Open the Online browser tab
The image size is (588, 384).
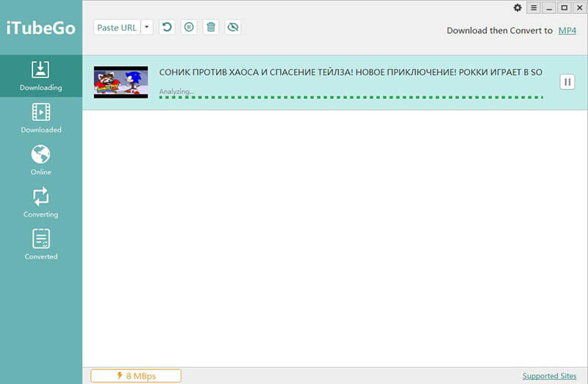(41, 160)
